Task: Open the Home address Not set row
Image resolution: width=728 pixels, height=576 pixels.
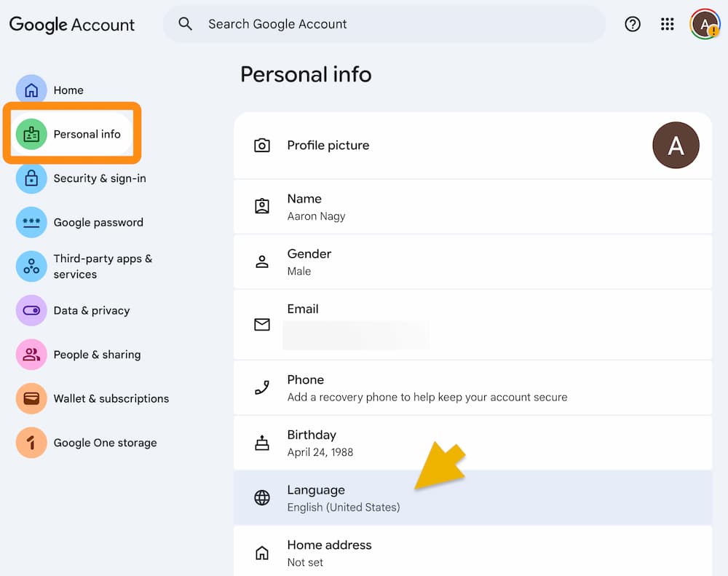Action: tap(473, 552)
